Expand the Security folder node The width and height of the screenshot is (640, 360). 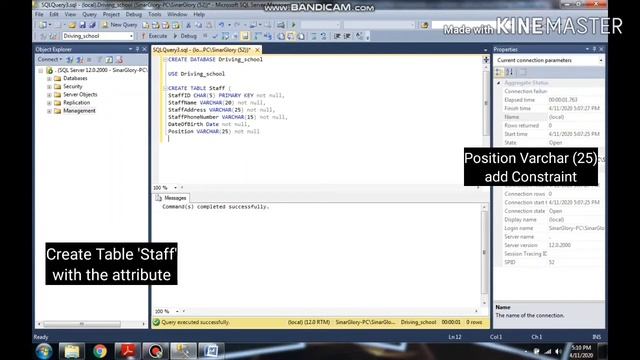[x=49, y=87]
